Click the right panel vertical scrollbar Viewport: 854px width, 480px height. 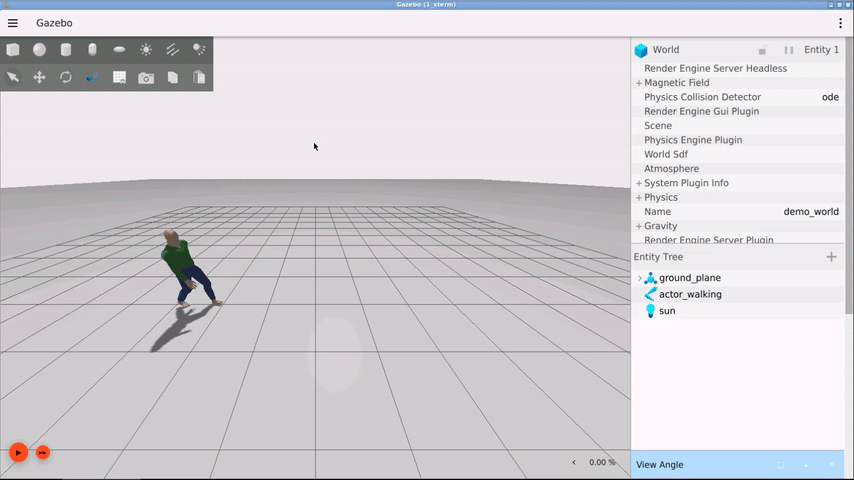pos(849,174)
